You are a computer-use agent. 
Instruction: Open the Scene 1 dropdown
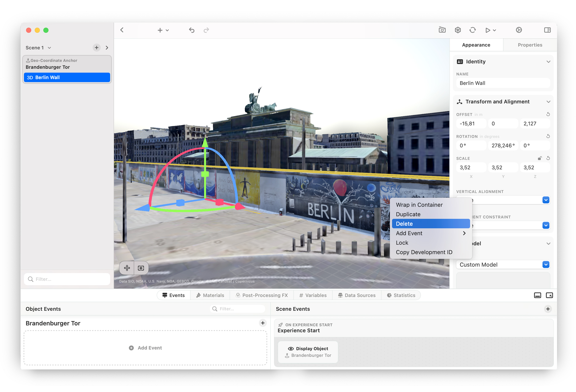coord(38,48)
